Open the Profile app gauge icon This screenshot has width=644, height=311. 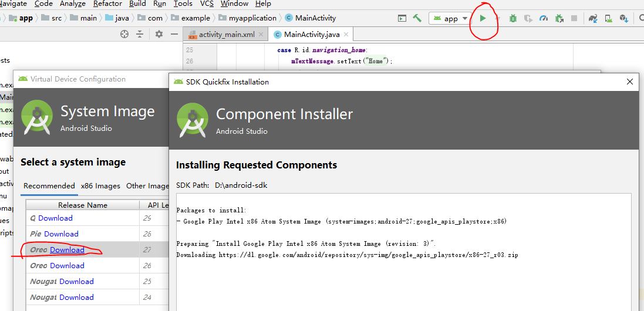click(544, 18)
